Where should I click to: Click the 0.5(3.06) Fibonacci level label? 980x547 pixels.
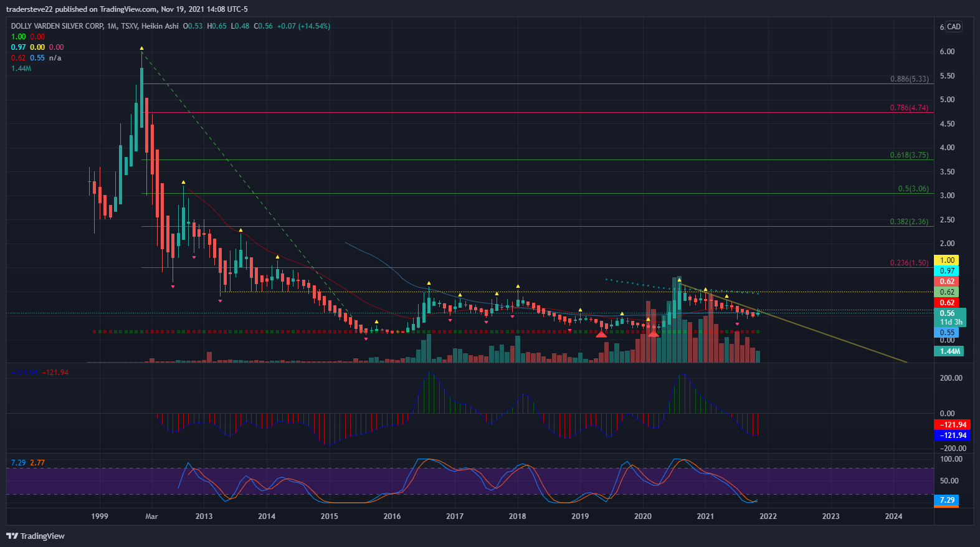pyautogui.click(x=913, y=189)
